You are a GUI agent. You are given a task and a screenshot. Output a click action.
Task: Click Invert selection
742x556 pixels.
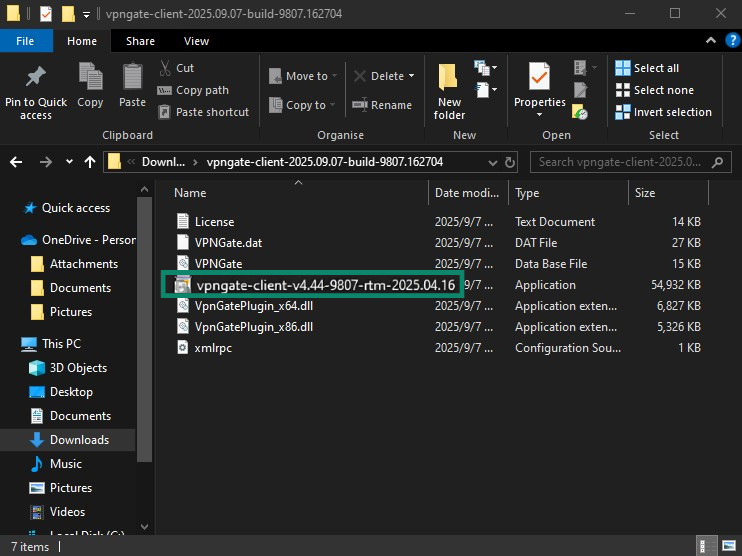[663, 112]
